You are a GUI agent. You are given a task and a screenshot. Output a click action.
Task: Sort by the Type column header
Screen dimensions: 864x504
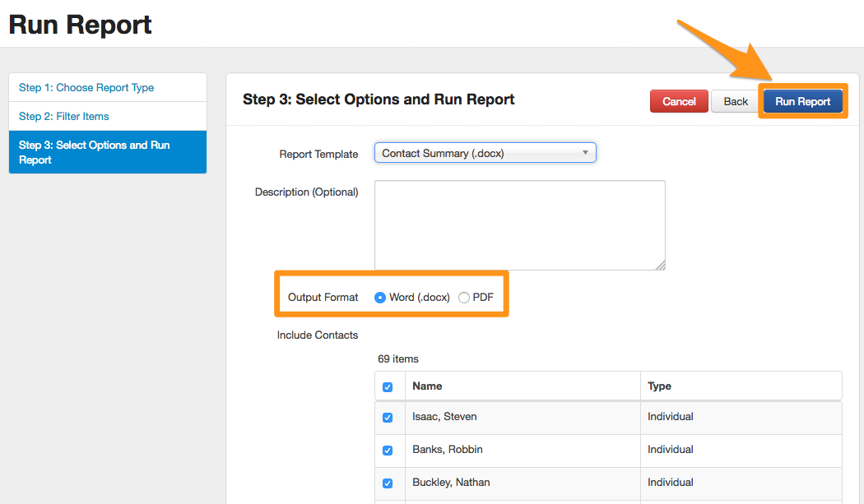pos(659,386)
